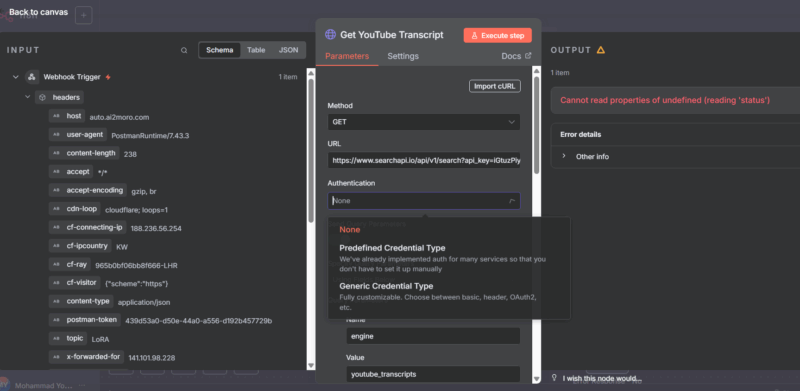Switch to the Table view

tap(256, 50)
